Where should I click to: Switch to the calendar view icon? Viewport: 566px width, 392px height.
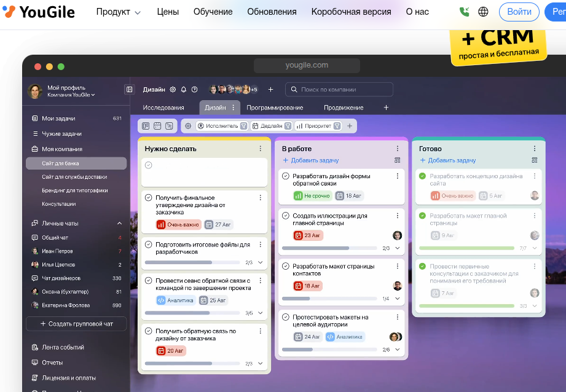point(157,126)
